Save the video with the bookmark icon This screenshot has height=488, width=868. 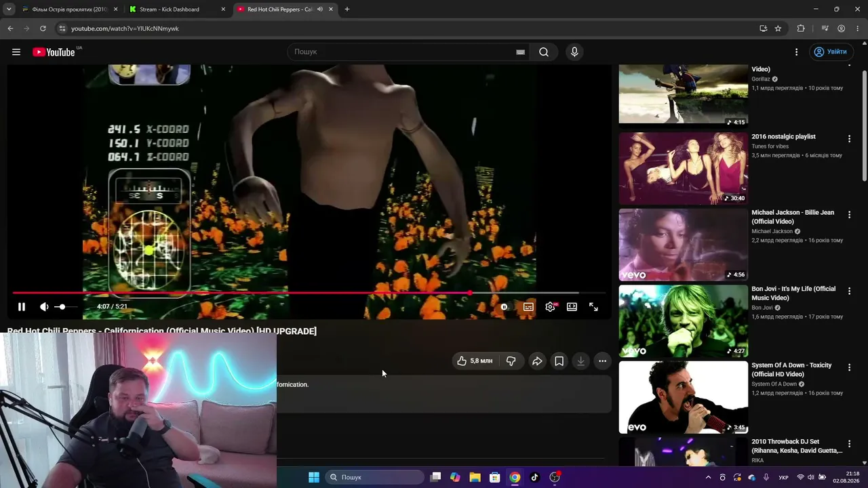pyautogui.click(x=559, y=361)
